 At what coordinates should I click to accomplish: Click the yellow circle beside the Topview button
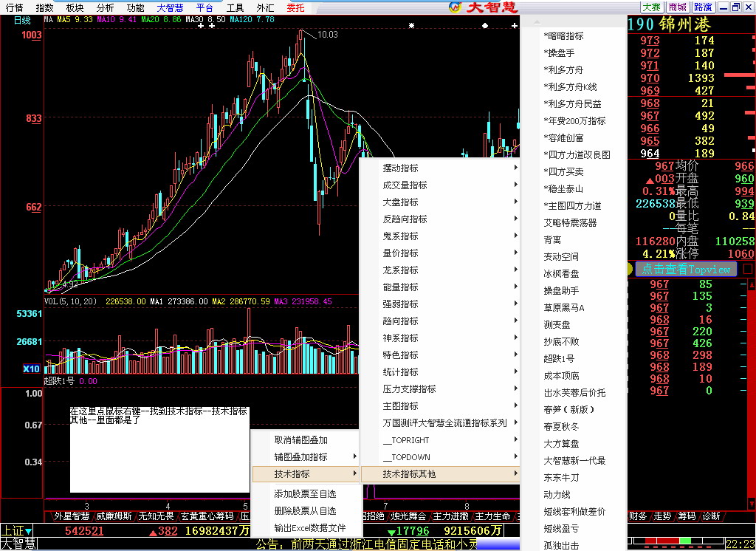coord(630,269)
